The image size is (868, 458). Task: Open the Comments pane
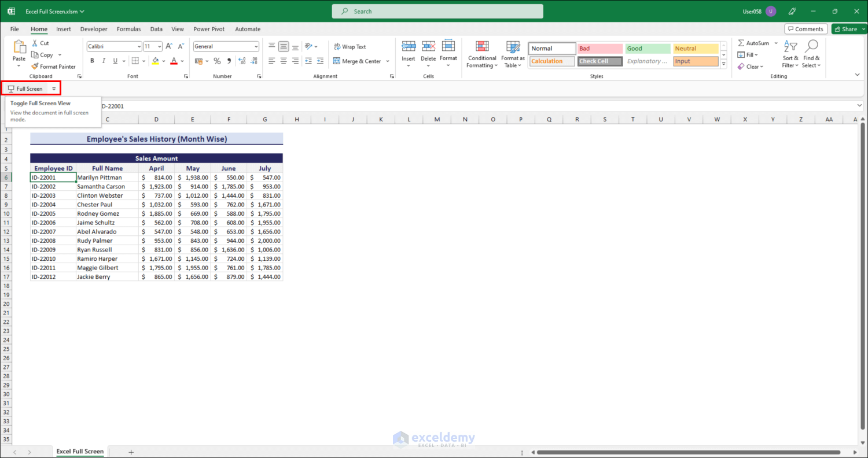point(806,29)
